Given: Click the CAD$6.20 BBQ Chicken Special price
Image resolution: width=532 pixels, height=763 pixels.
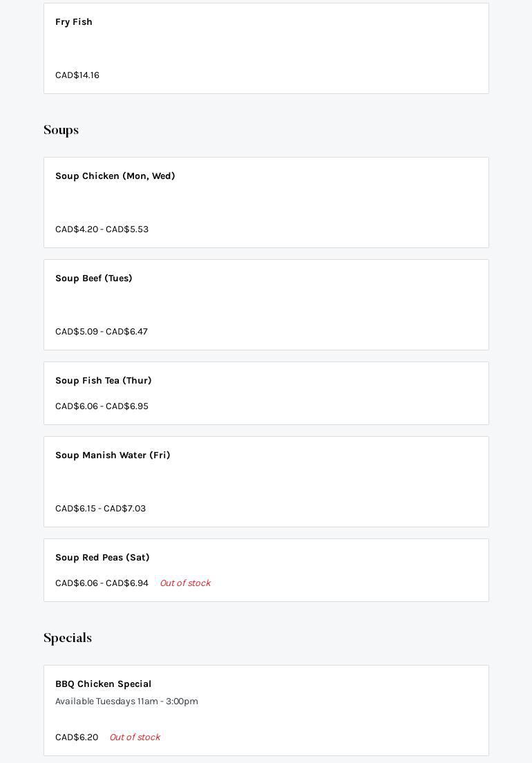Looking at the screenshot, I should (x=77, y=737).
